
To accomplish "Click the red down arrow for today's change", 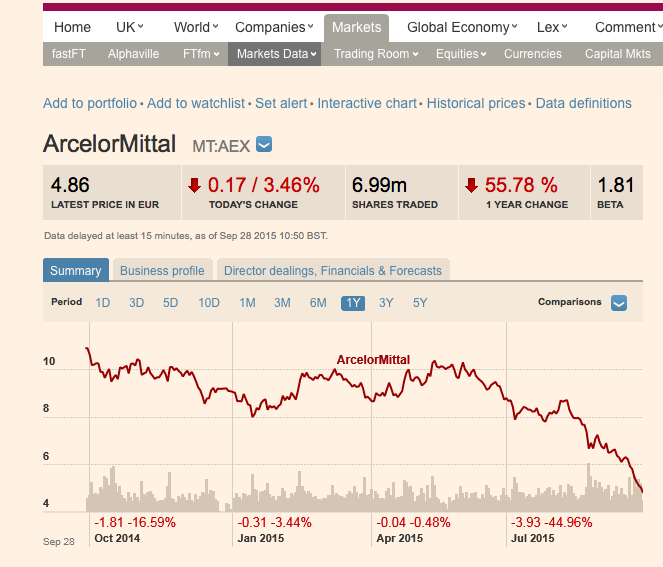I will click(194, 185).
